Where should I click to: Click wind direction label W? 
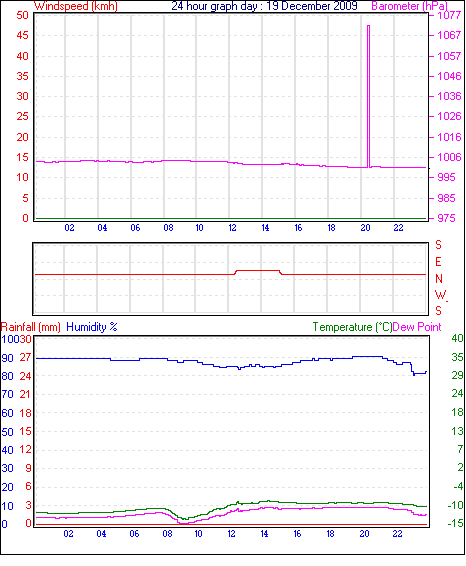click(440, 295)
